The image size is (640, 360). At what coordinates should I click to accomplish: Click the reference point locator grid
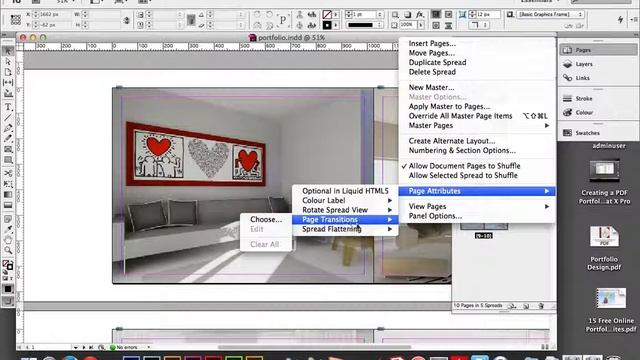[16, 20]
